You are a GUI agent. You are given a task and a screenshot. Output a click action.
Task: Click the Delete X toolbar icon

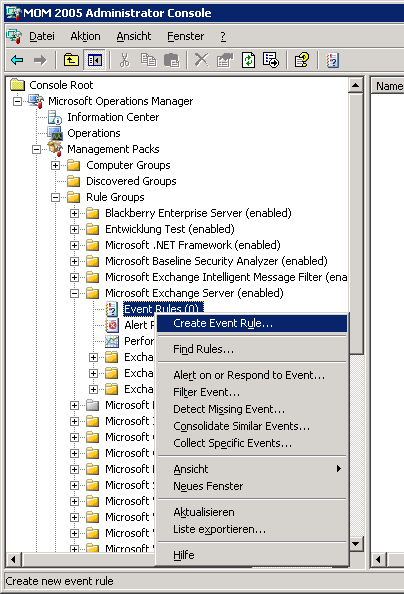(201, 60)
